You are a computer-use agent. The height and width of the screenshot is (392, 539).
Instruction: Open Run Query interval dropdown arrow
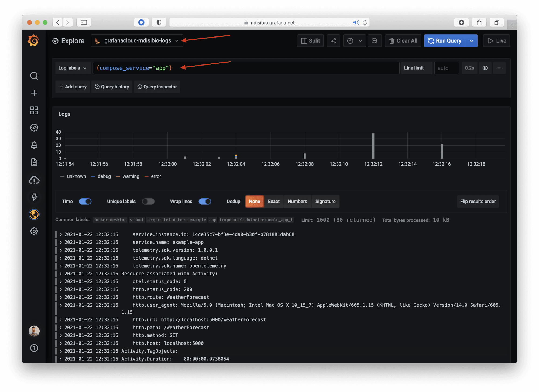471,41
